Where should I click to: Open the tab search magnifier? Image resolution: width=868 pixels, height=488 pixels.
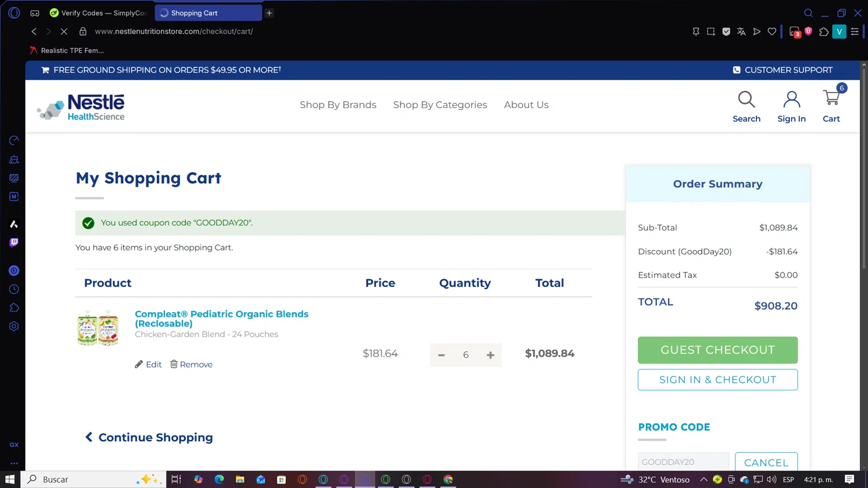(808, 13)
